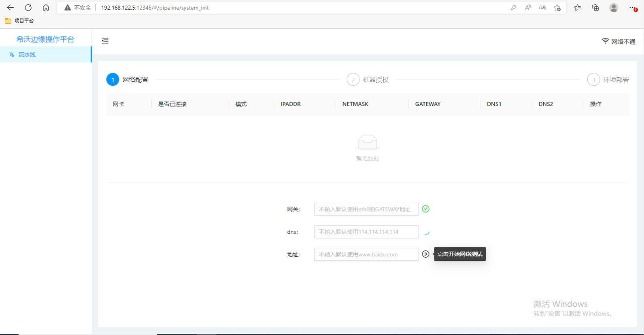
Task: Select 流水线 in the sidebar menu
Action: coord(27,54)
